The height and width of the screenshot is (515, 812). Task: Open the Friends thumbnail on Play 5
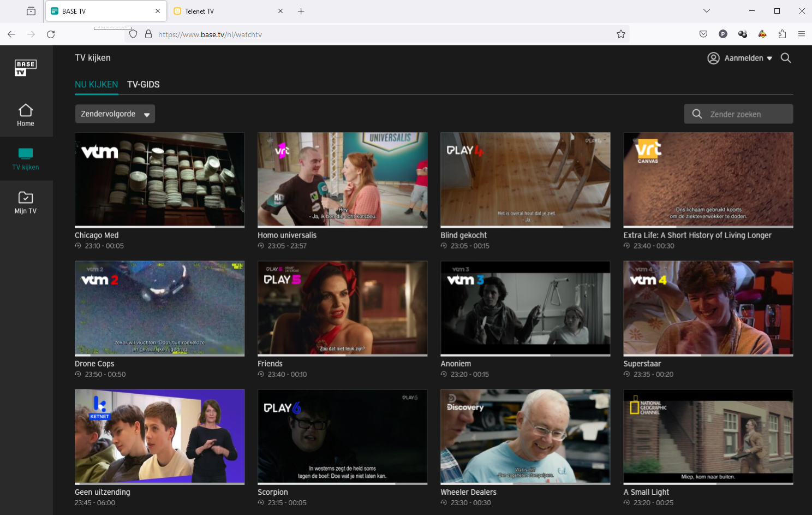point(342,308)
